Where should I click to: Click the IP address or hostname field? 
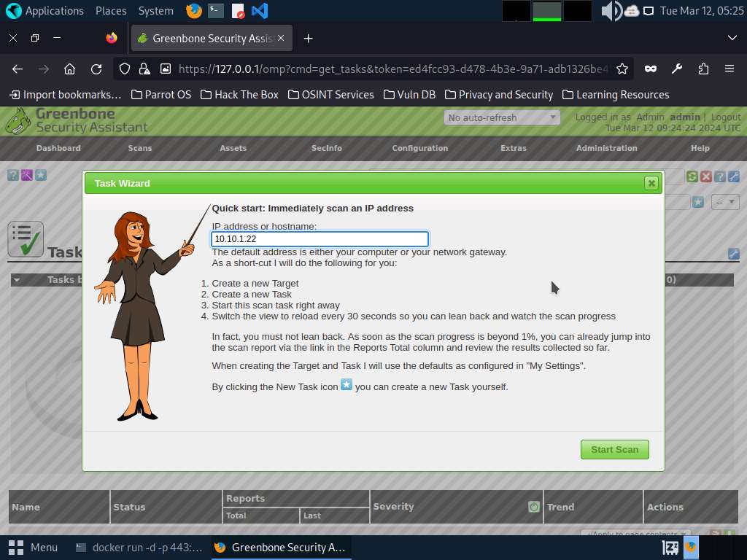[x=320, y=239]
